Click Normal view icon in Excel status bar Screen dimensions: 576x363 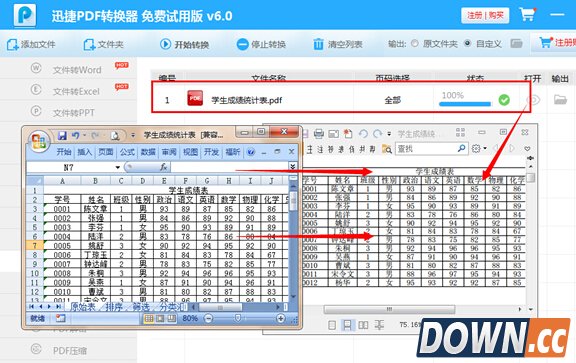(x=149, y=319)
